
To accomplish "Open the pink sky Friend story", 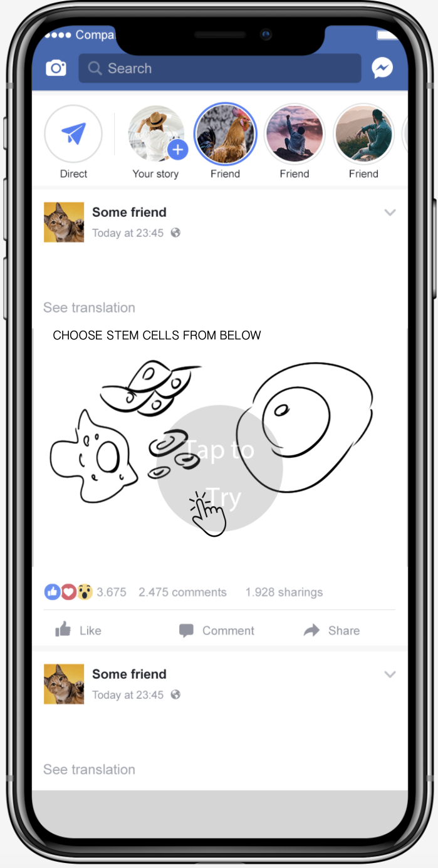I will click(295, 133).
